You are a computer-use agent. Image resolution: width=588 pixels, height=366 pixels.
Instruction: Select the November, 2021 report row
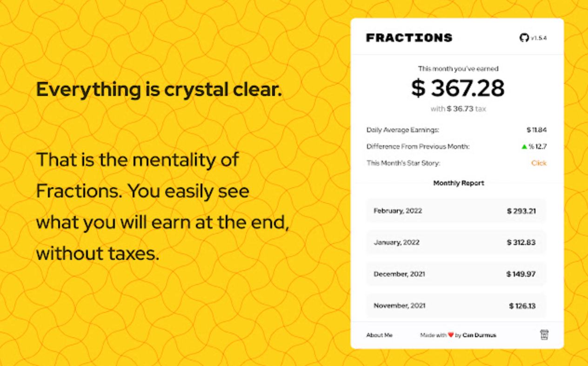pos(456,305)
